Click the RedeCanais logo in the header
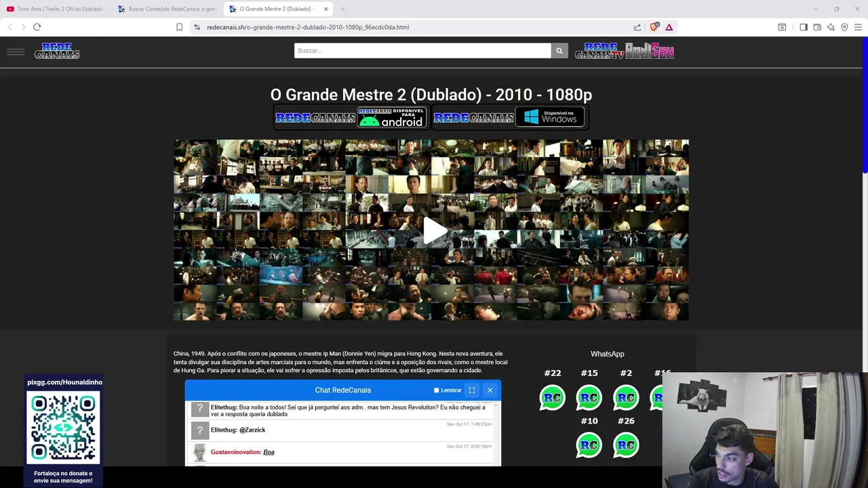The height and width of the screenshot is (488, 868). 57,51
